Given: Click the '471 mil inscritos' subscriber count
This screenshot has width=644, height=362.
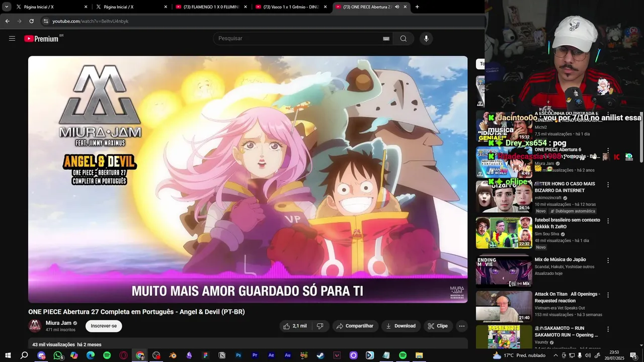Looking at the screenshot, I should pyautogui.click(x=60, y=330).
